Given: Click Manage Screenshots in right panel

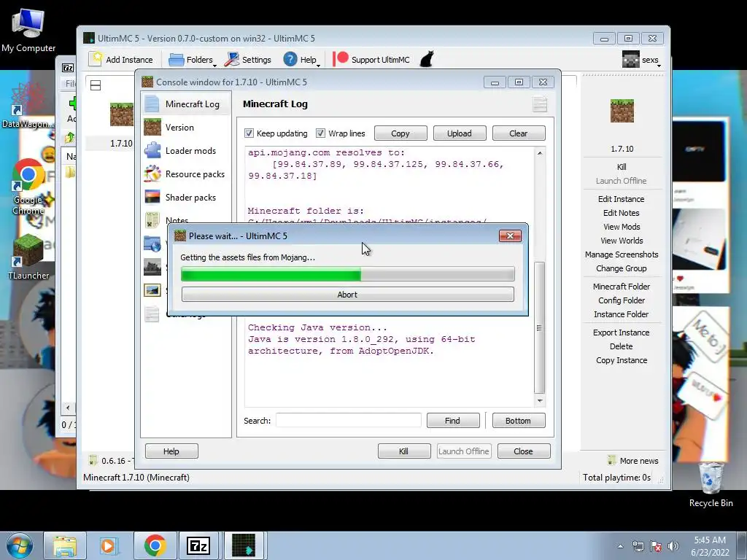Looking at the screenshot, I should pyautogui.click(x=622, y=254).
